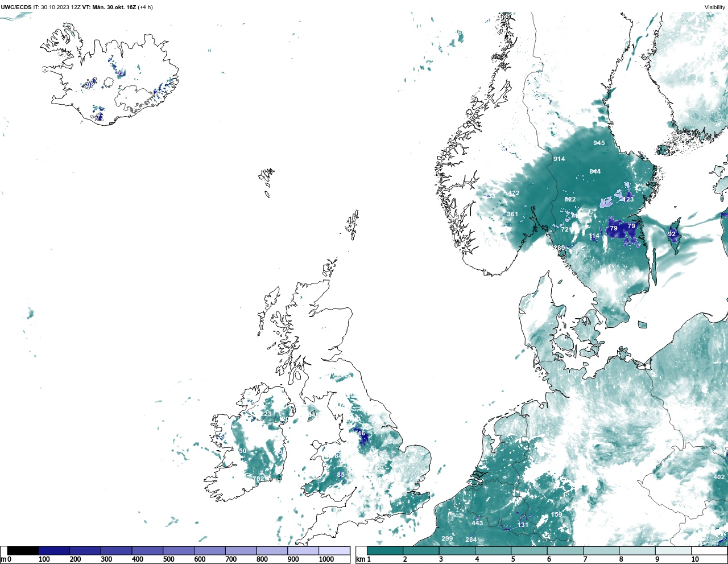This screenshot has height=564, width=728.
Task: Click the 472 value over southern Norway
Action: [514, 193]
